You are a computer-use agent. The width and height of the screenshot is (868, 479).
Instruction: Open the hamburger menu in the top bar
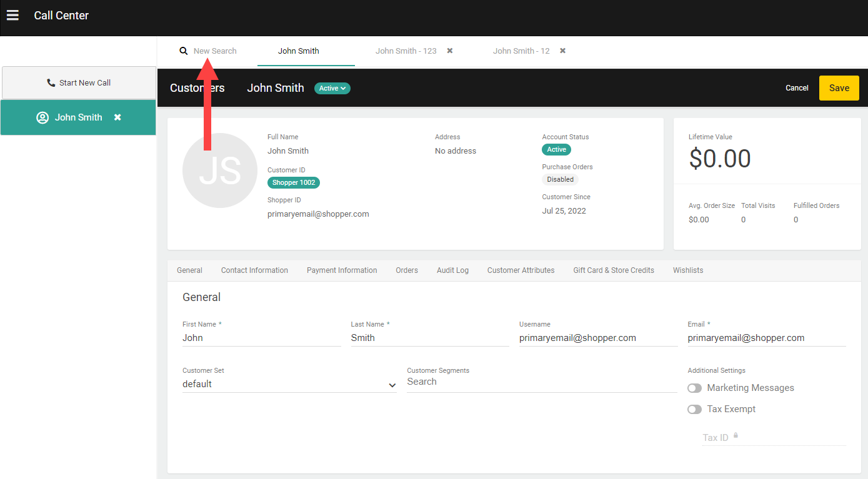pos(12,15)
